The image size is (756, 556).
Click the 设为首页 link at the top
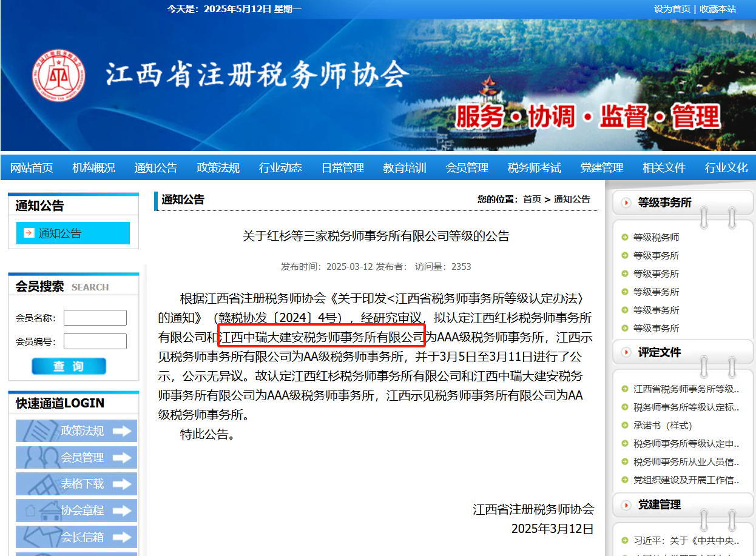(x=672, y=9)
